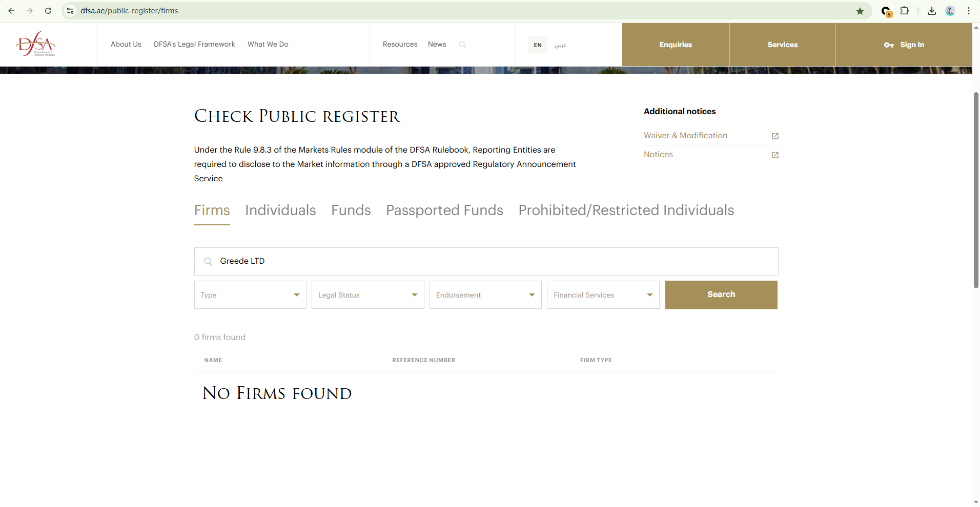
Task: Open the What We Do menu
Action: point(268,44)
